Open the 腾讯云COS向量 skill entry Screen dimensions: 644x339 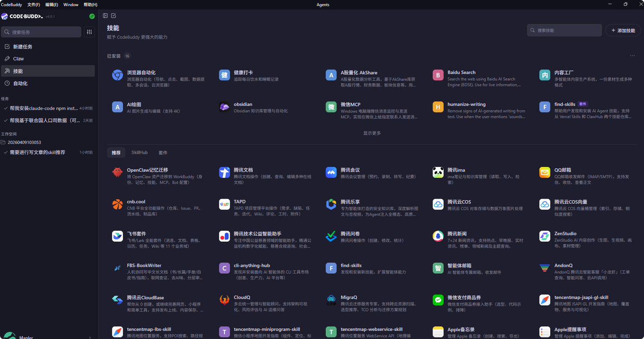586,207
